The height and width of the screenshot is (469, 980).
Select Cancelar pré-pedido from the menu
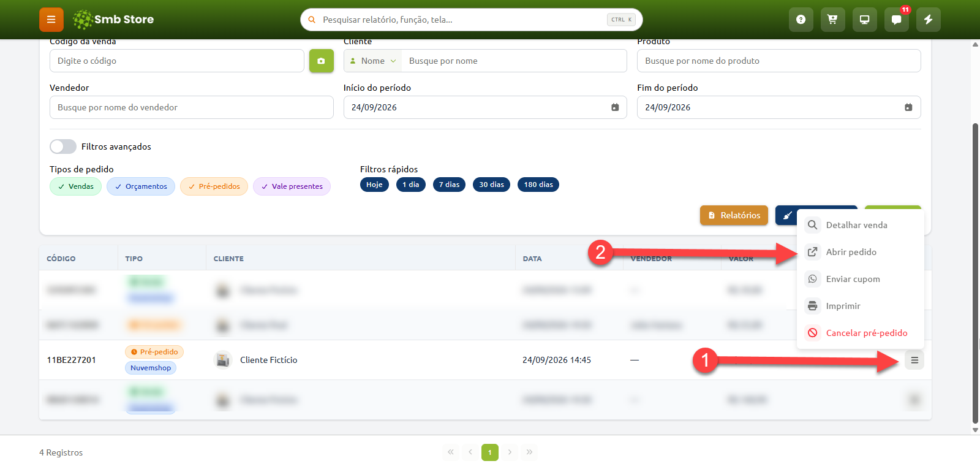(860, 333)
